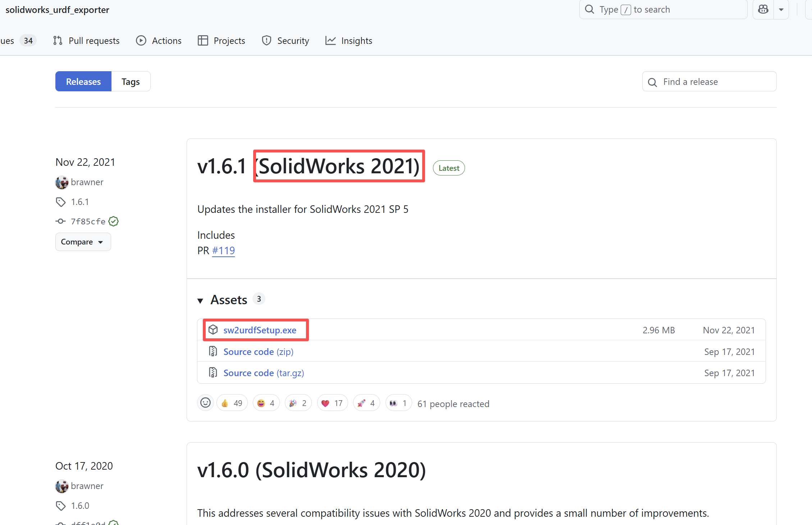This screenshot has width=812, height=525.
Task: Click brawner's avatar next to Nov 22
Action: pyautogui.click(x=61, y=182)
